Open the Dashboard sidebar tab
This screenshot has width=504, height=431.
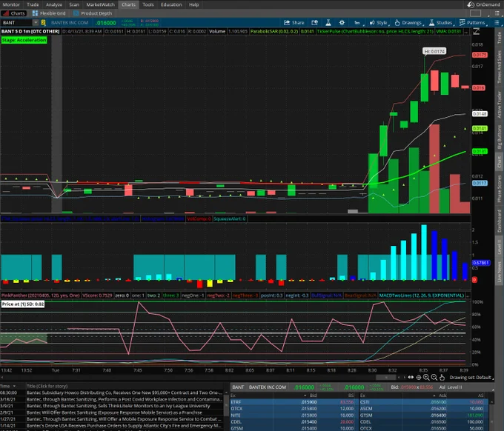click(499, 221)
